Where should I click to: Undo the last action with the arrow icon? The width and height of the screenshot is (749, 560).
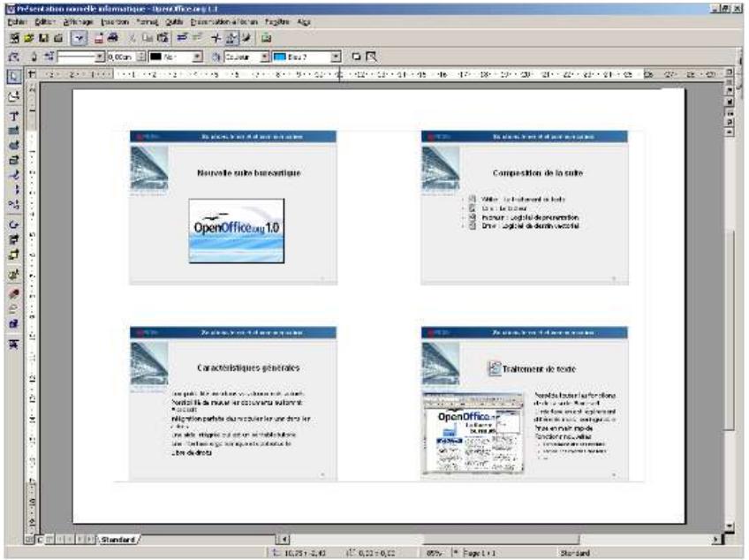182,38
